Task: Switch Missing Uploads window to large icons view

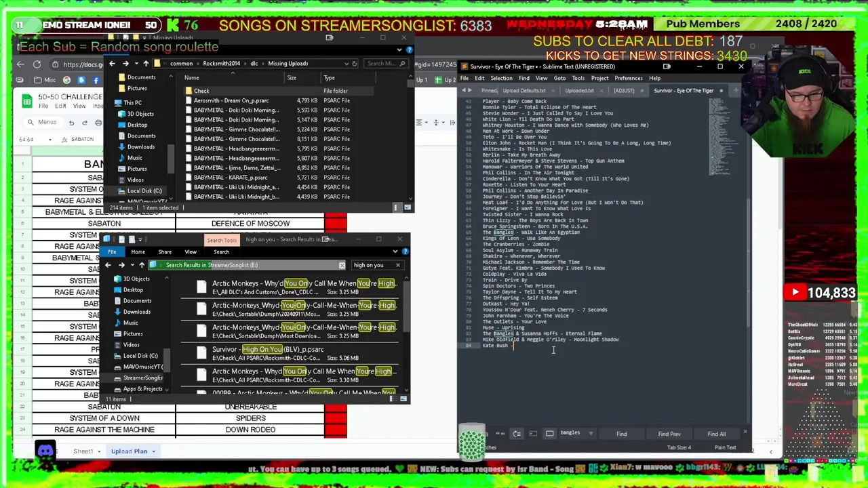Action: pos(408,207)
